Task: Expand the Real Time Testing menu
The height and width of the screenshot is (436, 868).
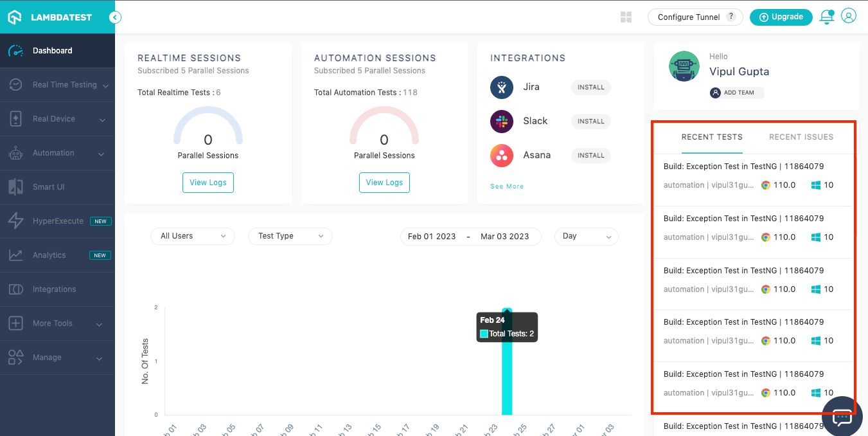Action: [57, 85]
